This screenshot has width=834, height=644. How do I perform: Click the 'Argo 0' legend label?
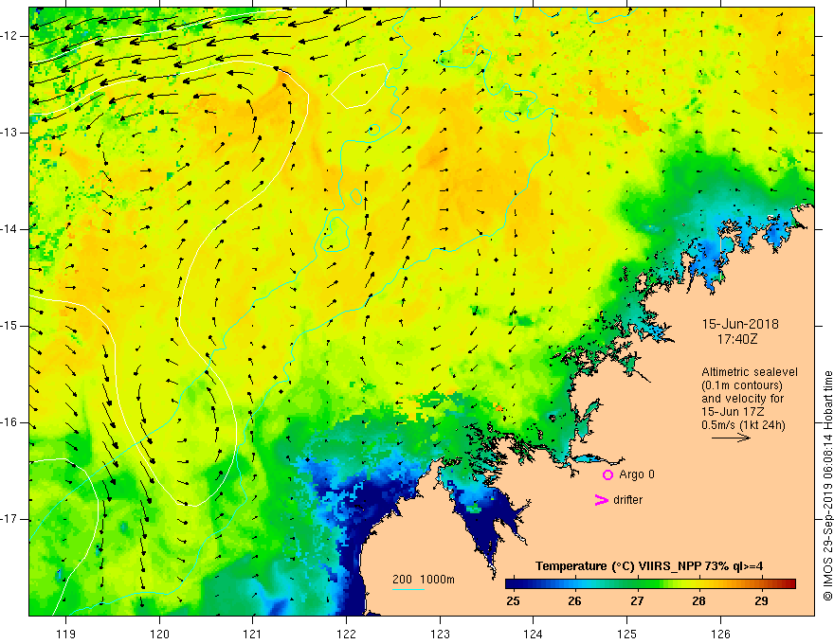pyautogui.click(x=637, y=474)
